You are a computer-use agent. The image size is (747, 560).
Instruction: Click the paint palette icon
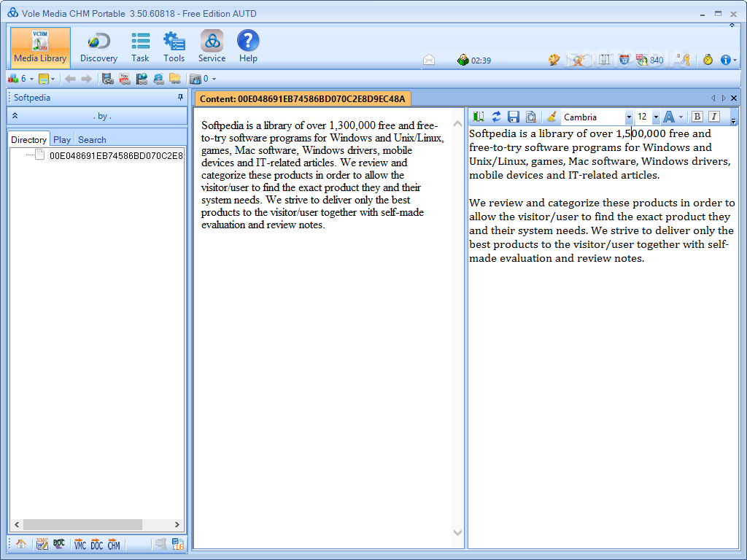[x=554, y=60]
